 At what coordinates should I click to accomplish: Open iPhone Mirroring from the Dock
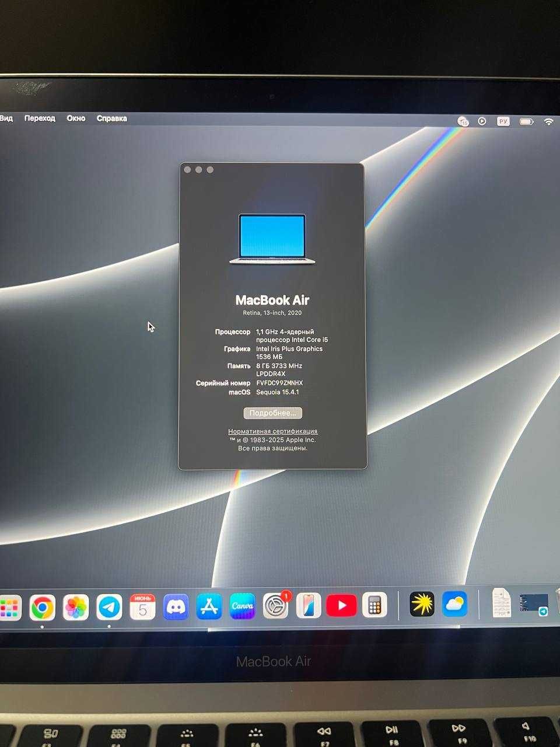pyautogui.click(x=309, y=606)
